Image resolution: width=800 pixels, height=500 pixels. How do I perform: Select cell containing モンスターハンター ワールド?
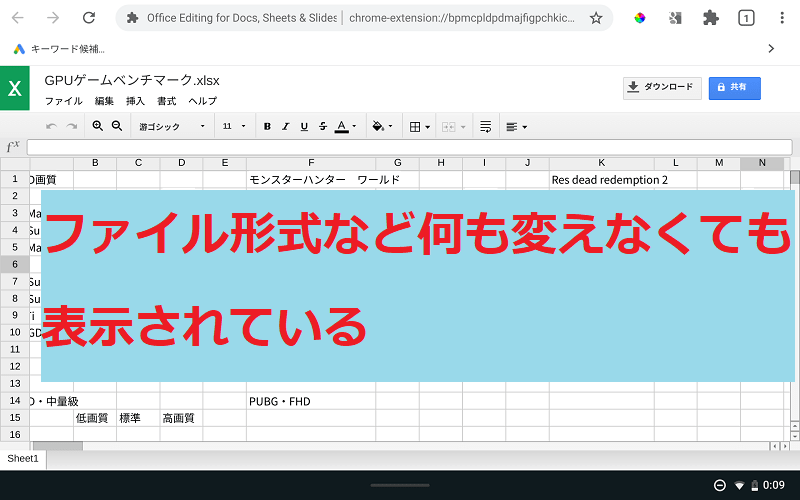311,180
